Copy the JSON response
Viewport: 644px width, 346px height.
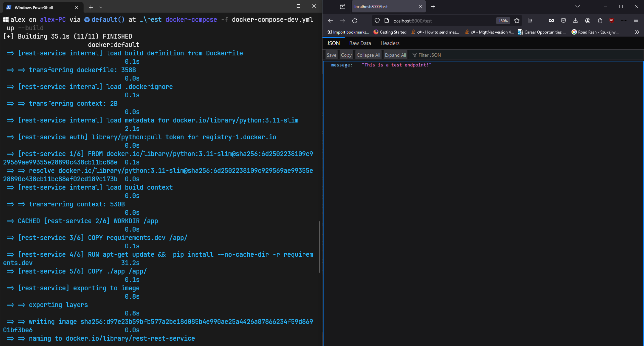coord(346,55)
